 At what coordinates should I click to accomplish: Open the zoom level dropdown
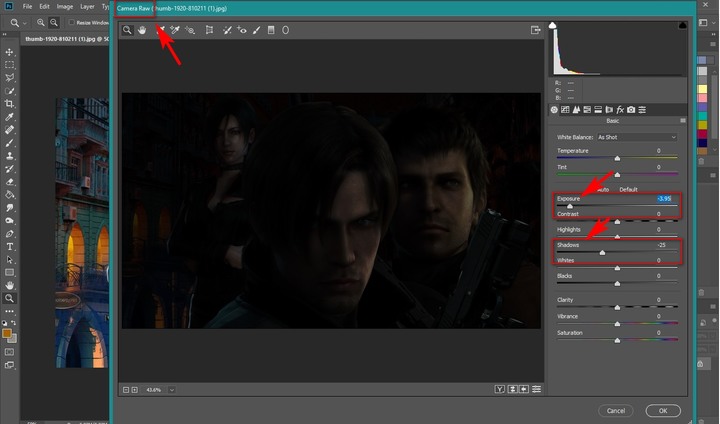172,390
